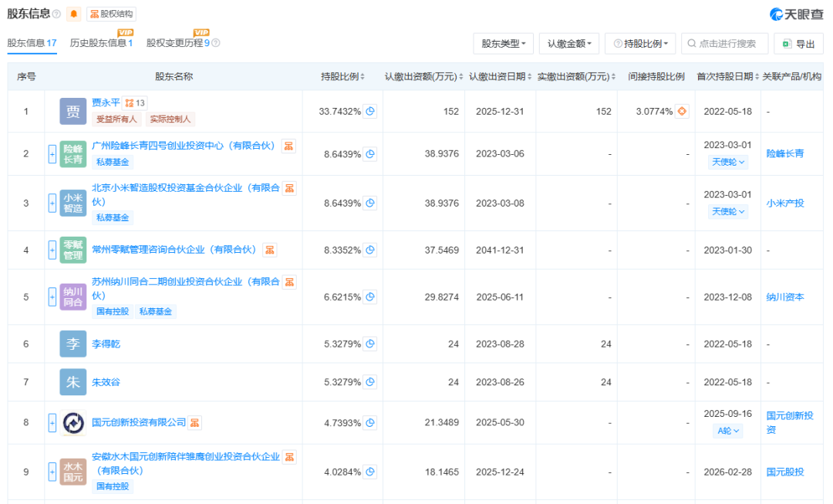Click the help icon beside 股东信息 title
The width and height of the screenshot is (833, 504).
56,15
